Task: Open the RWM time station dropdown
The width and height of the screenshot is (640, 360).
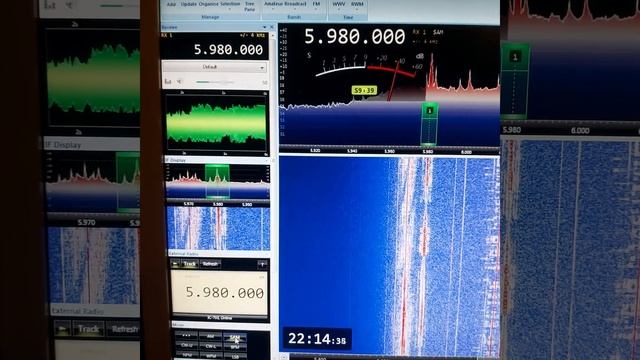Action: 357,4
